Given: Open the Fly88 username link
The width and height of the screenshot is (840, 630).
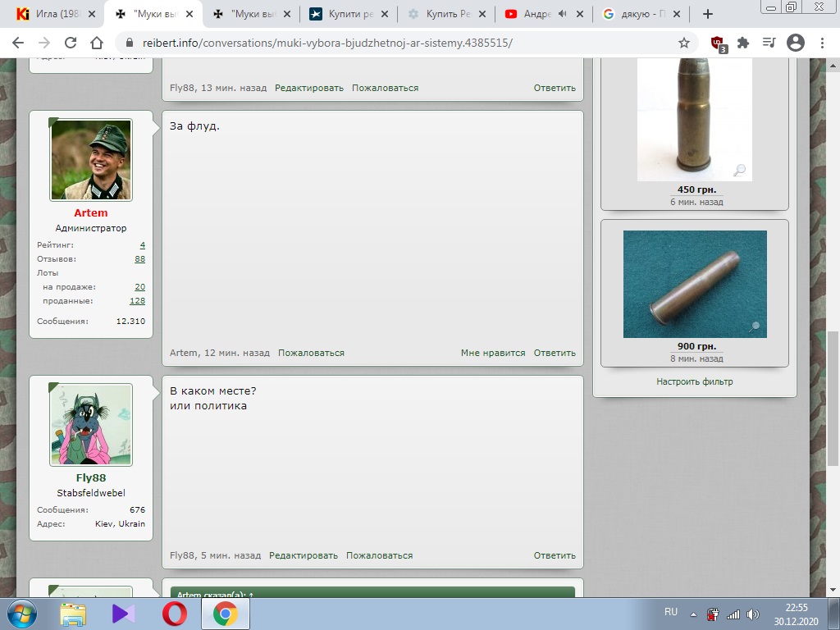Looking at the screenshot, I should pos(91,478).
